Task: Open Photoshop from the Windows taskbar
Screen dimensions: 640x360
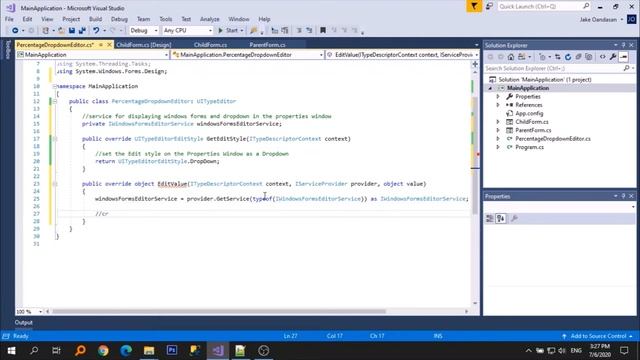Action: coord(172,350)
